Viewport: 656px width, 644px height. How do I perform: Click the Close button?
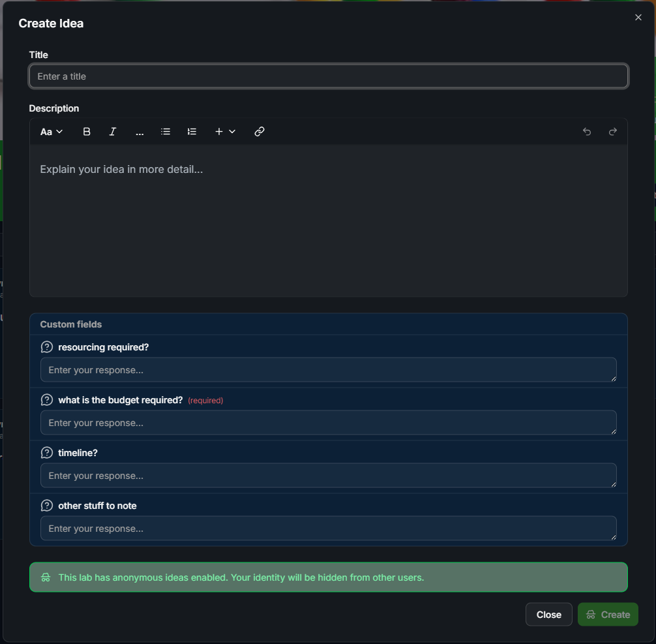(549, 614)
